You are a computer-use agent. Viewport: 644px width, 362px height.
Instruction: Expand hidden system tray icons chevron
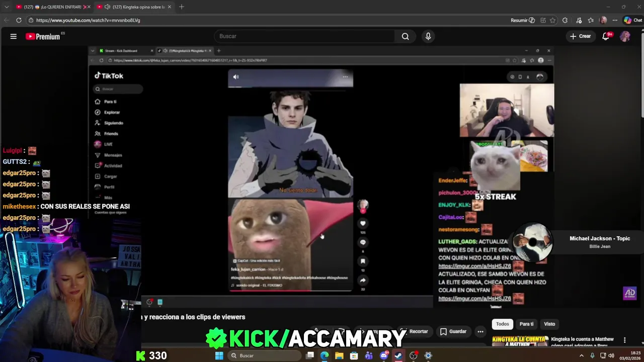(582, 355)
